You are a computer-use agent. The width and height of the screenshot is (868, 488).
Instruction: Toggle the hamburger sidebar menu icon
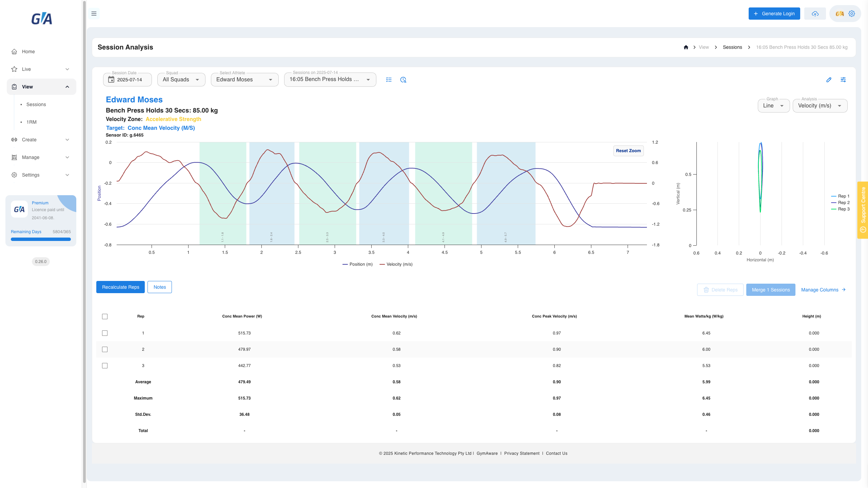[94, 14]
